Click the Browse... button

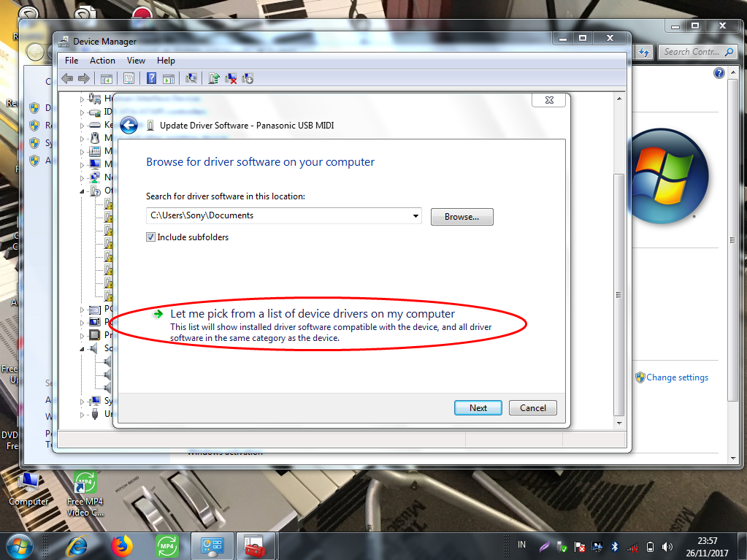click(x=461, y=217)
